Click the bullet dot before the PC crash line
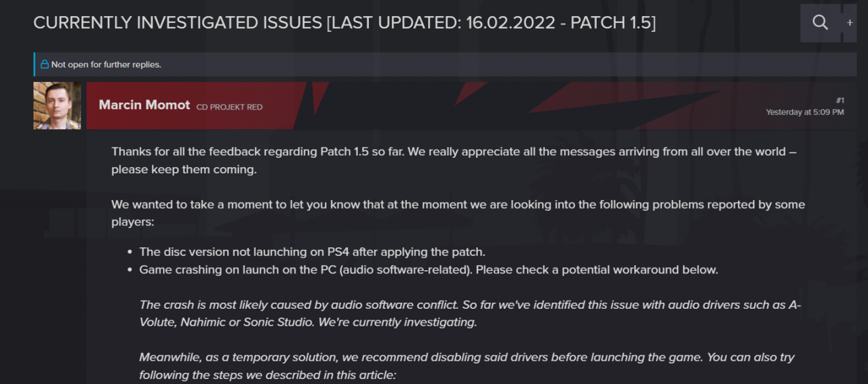The image size is (868, 384). click(x=130, y=270)
